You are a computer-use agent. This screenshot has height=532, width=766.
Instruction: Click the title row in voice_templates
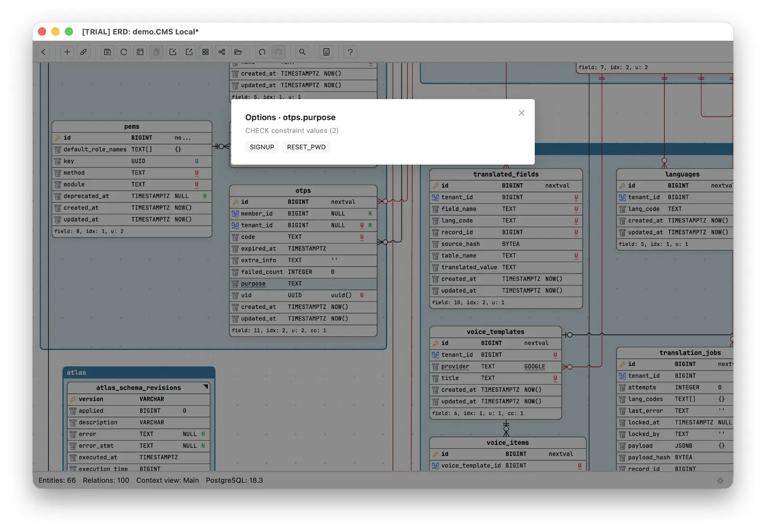point(496,378)
